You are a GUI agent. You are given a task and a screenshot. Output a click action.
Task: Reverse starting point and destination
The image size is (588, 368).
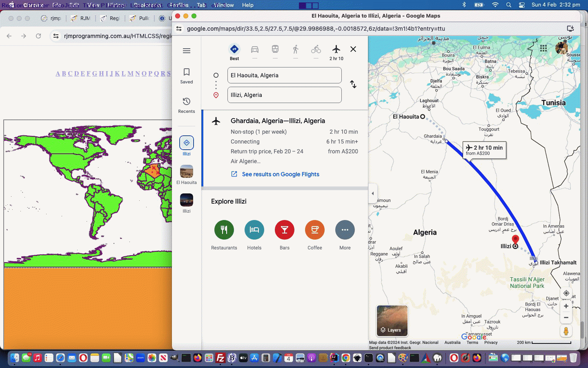click(353, 84)
